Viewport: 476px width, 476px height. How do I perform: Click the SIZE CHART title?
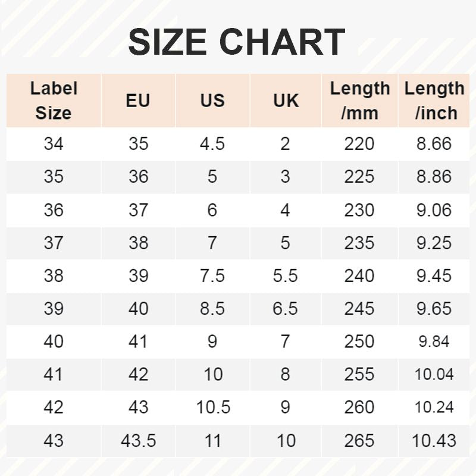[237, 42]
